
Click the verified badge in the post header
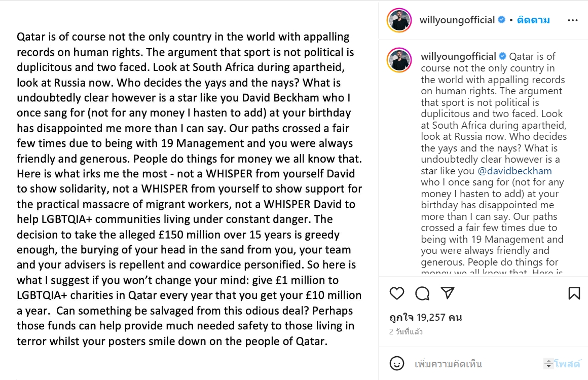(x=502, y=20)
